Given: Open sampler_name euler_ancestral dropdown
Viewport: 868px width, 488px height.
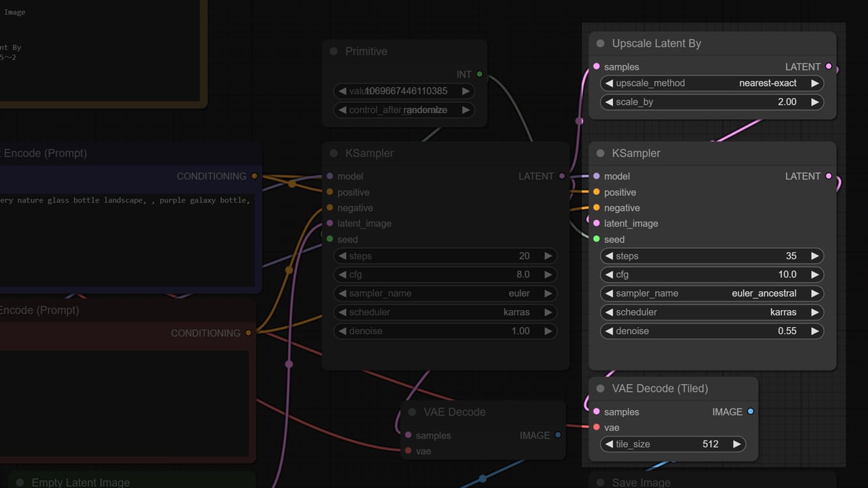Looking at the screenshot, I should 712,293.
